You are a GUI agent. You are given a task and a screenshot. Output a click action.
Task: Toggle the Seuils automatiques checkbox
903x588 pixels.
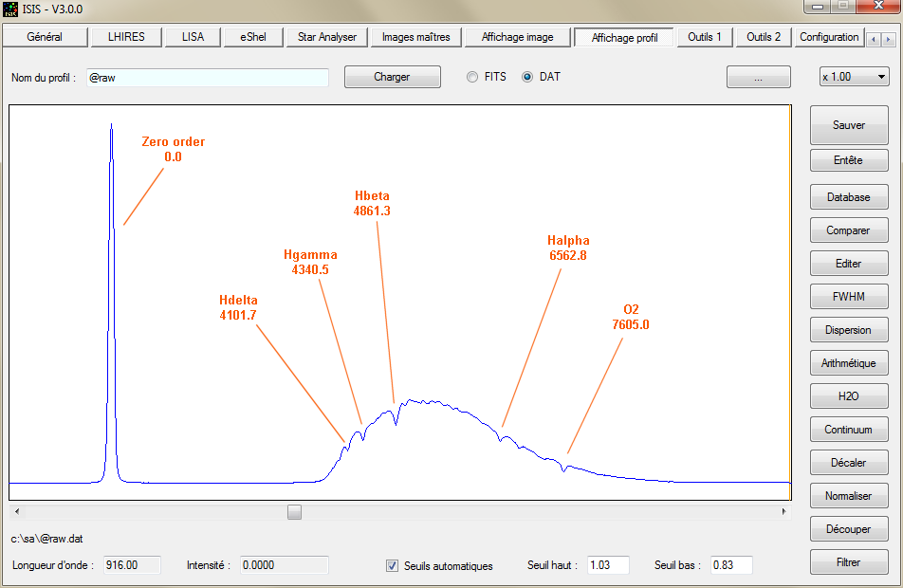pos(393,565)
